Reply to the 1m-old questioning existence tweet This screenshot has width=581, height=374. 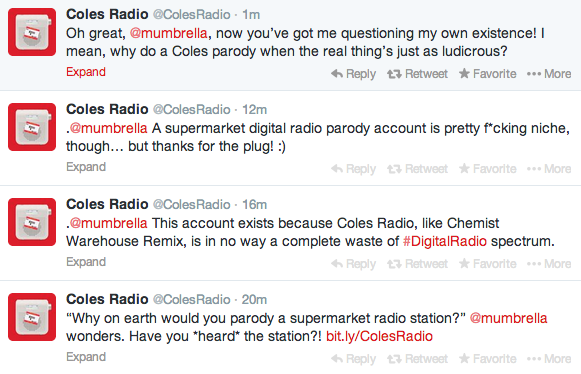coord(353,74)
